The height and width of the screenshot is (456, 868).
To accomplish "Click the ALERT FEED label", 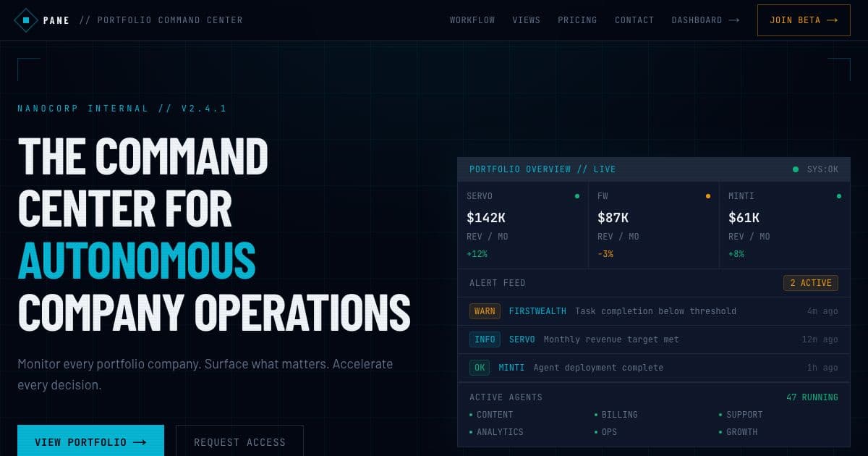I will [498, 283].
